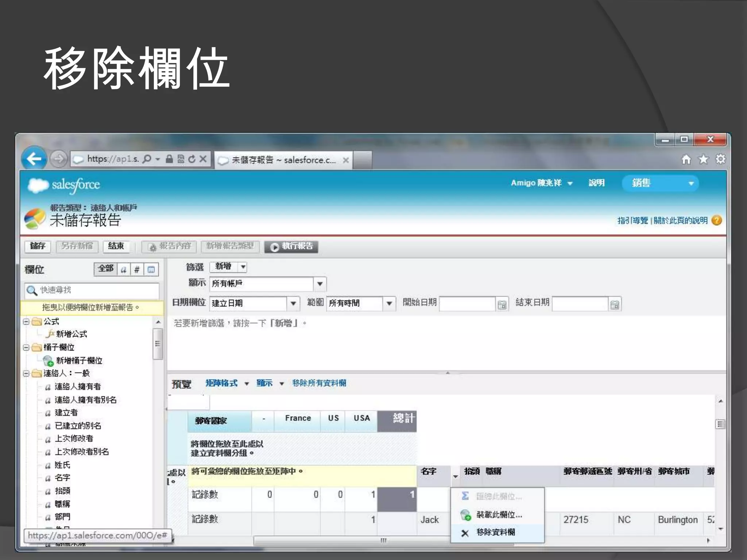Click the 執行報告 run report button
Viewport: 747px width, 560px height.
[291, 246]
